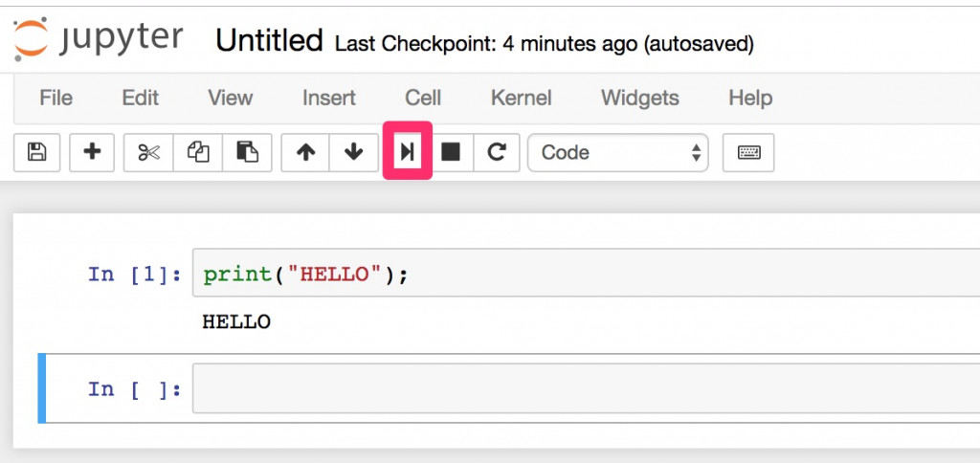Move selected cell up arrow
This screenshot has height=463, width=980.
(305, 152)
